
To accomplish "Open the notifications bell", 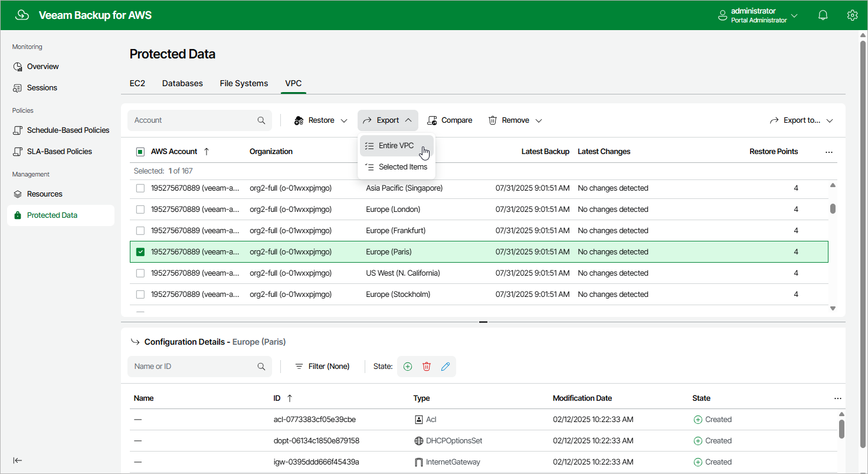I will [x=823, y=15].
